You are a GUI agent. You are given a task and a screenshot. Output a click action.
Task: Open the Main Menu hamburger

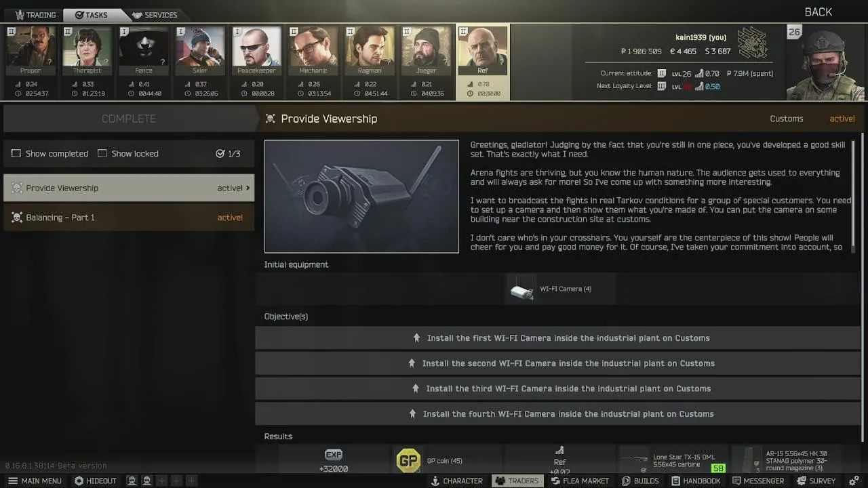coord(35,481)
